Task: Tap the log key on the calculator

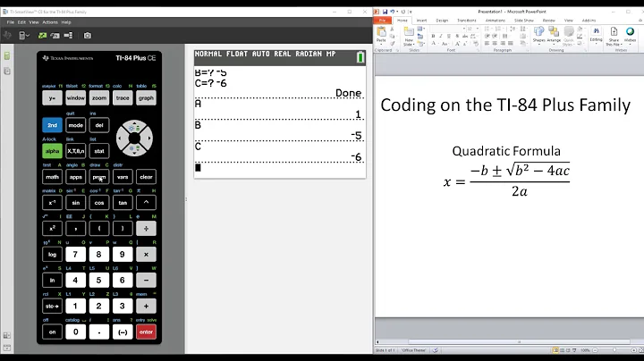Action: [x=52, y=255]
